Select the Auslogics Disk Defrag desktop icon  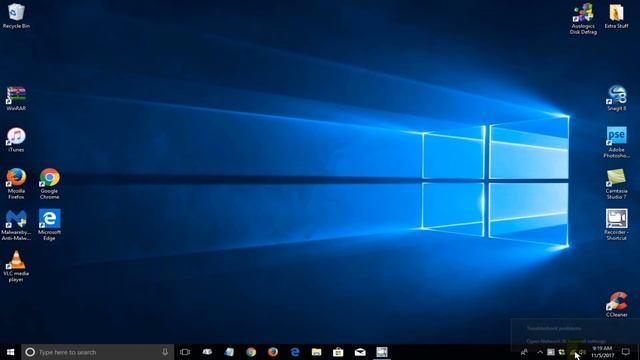(x=583, y=19)
